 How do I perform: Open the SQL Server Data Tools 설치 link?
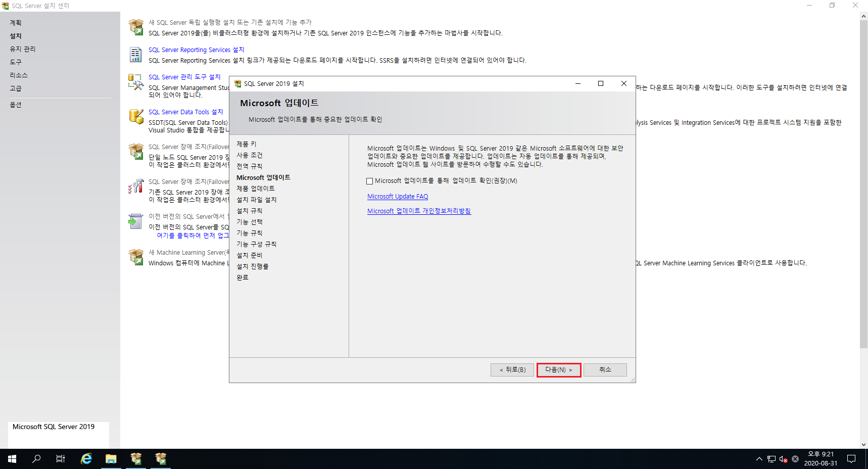coord(185,112)
